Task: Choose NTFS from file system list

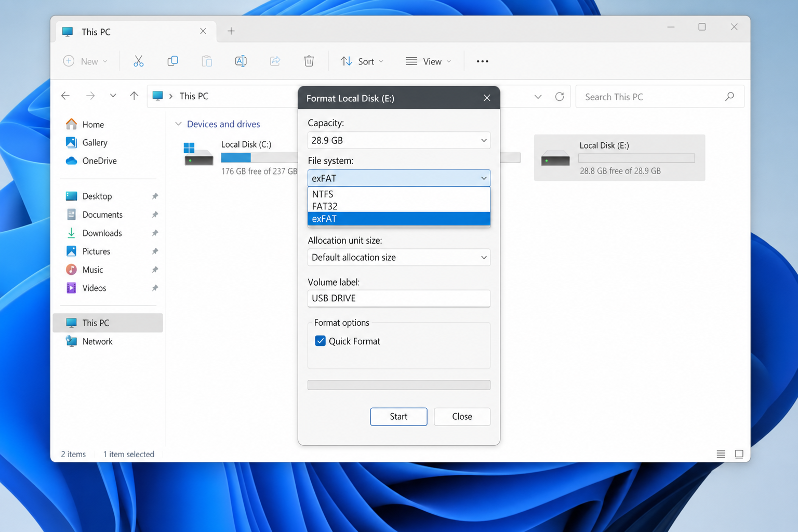Action: tap(399, 194)
